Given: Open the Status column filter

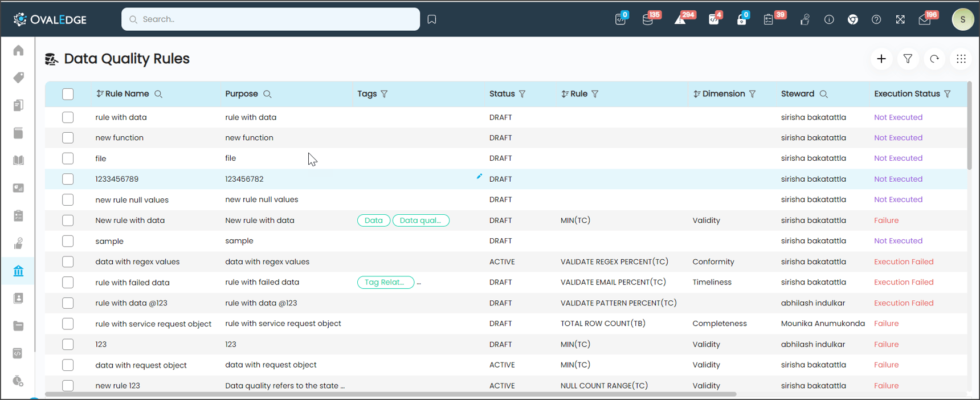Looking at the screenshot, I should point(522,94).
